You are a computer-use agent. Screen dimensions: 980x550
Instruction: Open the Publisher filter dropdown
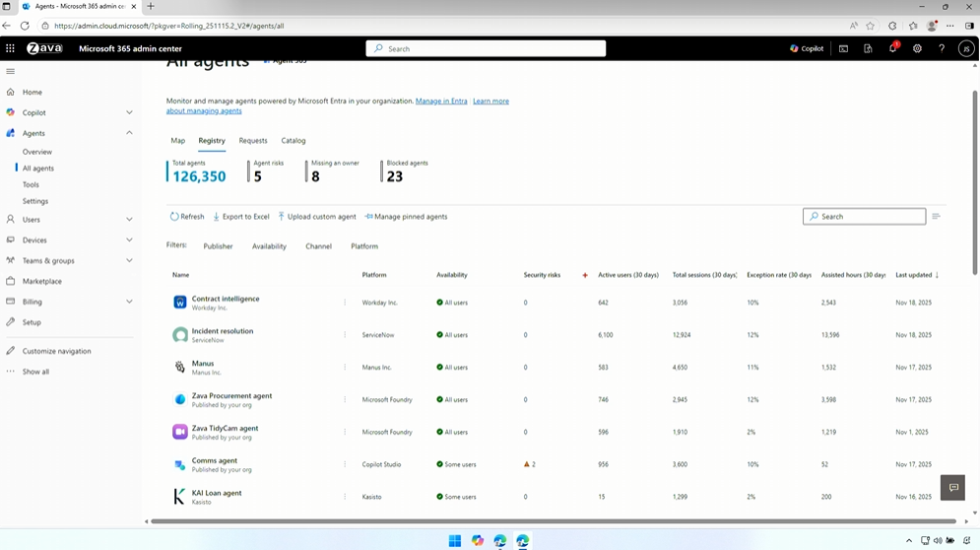(x=218, y=246)
